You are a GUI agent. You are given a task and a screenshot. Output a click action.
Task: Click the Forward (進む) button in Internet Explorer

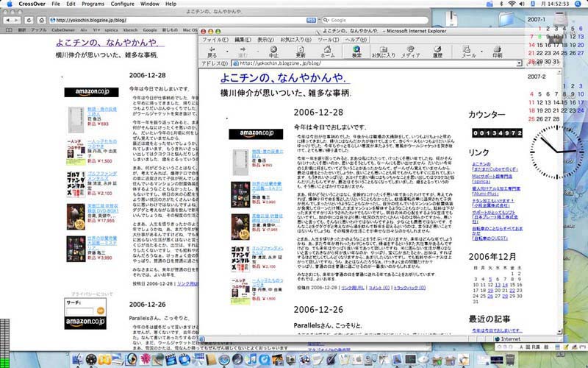243,52
